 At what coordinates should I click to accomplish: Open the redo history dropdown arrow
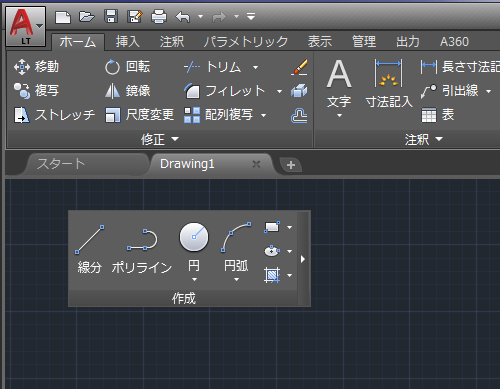click(x=236, y=16)
